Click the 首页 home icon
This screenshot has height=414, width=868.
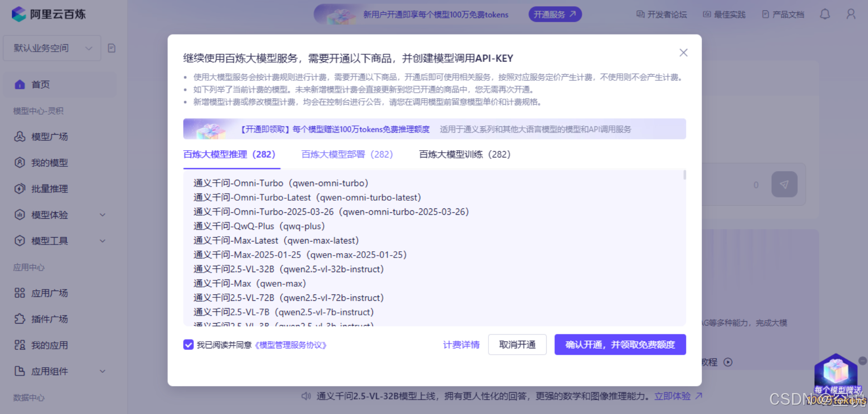(20, 85)
